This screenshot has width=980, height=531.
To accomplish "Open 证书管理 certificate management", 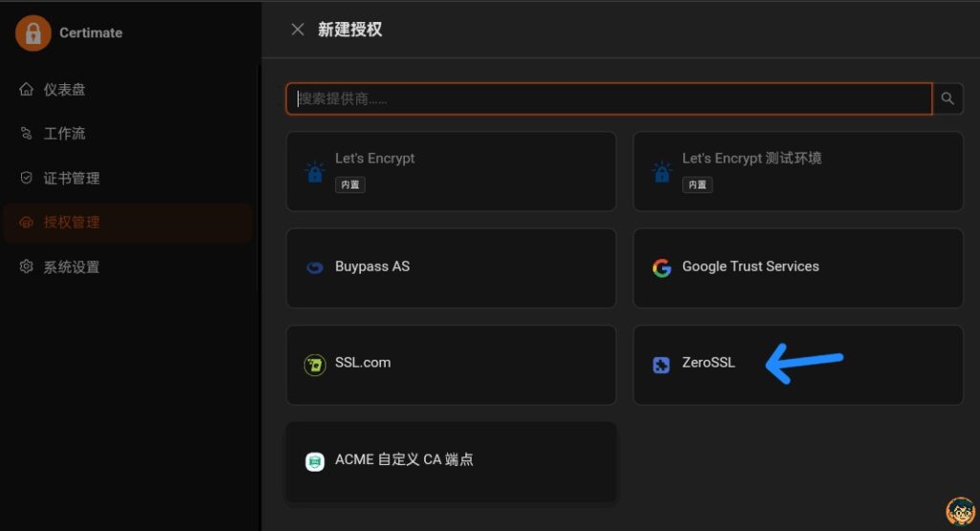I will (128, 178).
